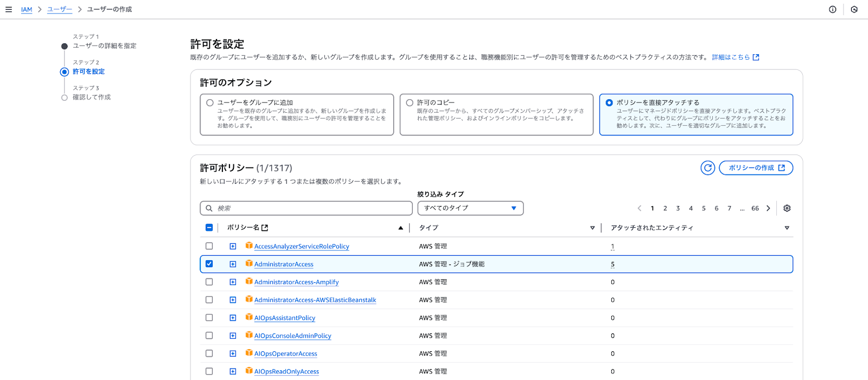Open AIOpsReadOnlyAccess policy link

coord(286,372)
